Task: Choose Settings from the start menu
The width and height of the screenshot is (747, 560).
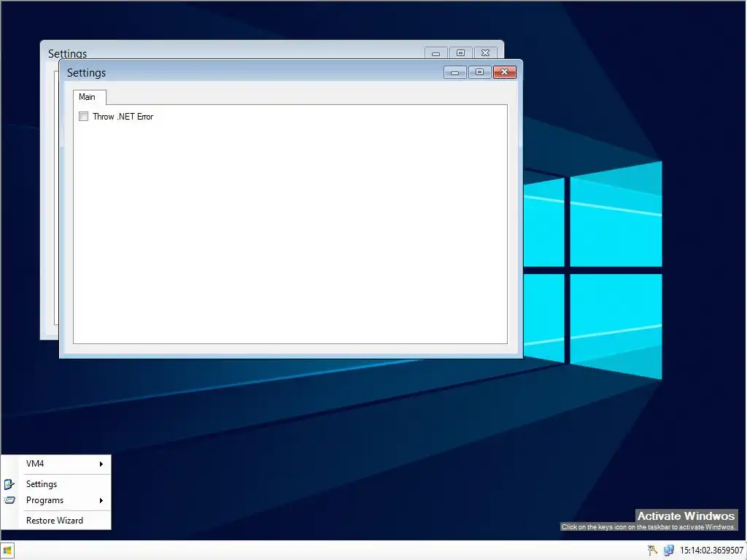Action: tap(56, 484)
